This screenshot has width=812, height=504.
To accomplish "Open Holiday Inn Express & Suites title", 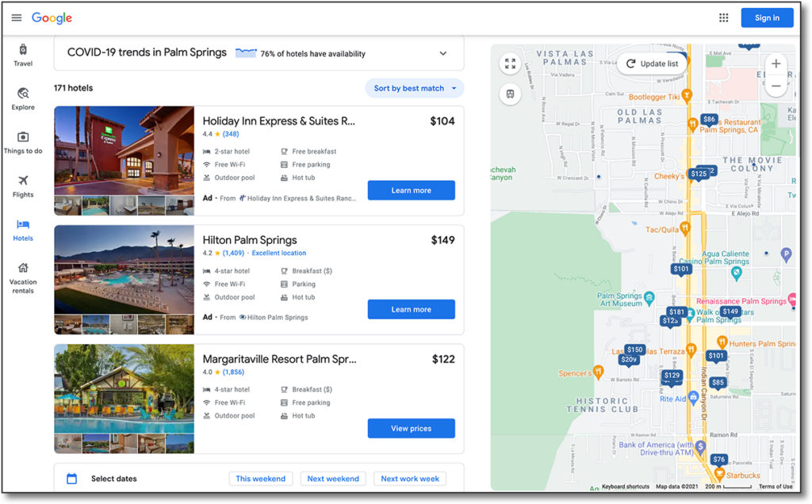I will (x=278, y=121).
